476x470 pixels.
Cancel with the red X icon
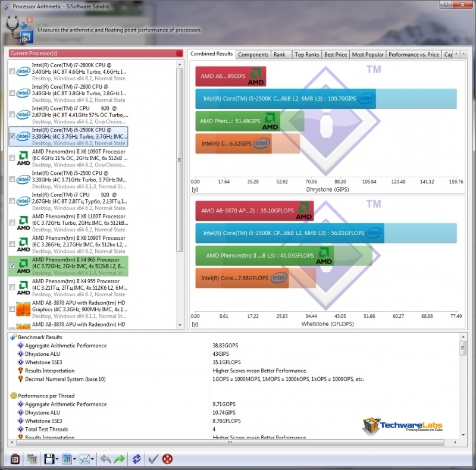click(x=167, y=459)
